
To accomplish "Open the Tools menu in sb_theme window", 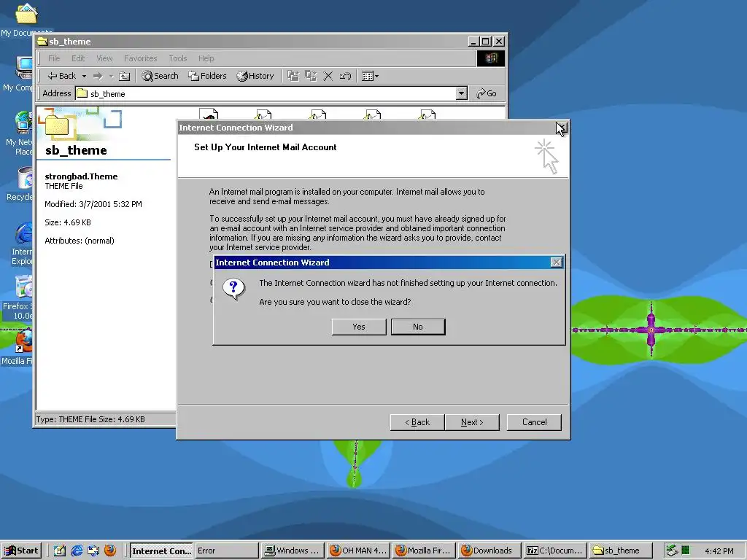I will point(178,58).
